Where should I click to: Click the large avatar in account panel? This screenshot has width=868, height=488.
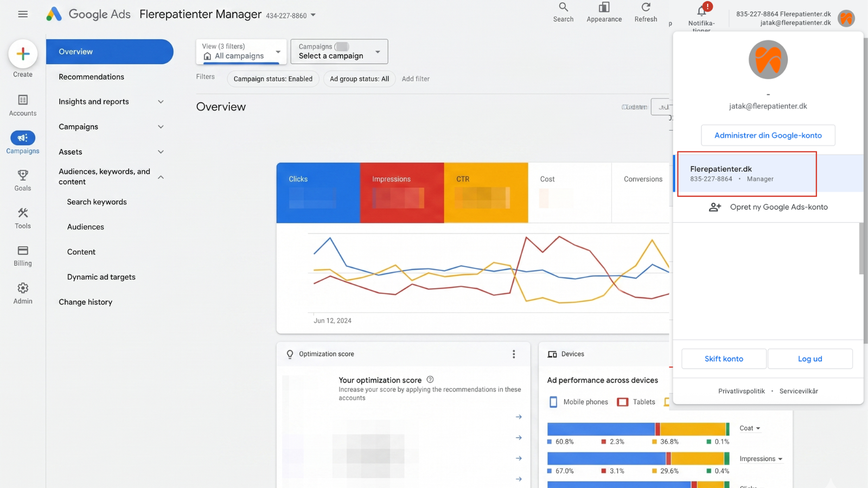coord(768,60)
